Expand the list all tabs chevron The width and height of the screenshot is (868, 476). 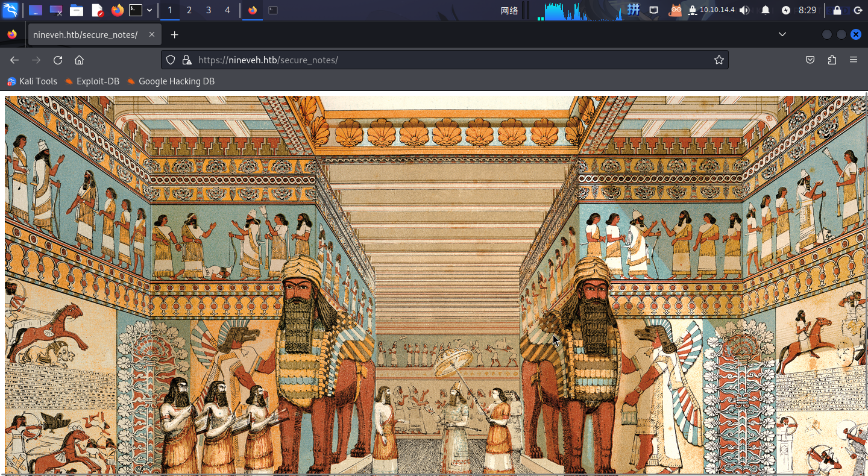pos(782,34)
